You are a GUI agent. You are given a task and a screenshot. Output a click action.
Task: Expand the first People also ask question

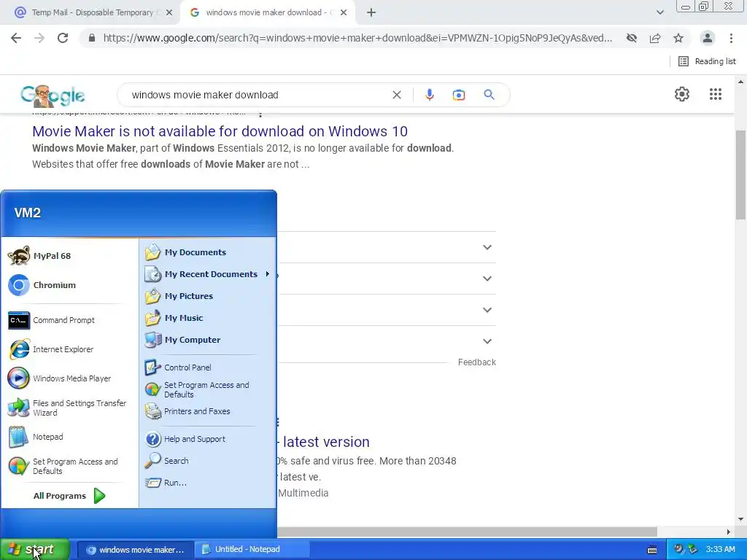[x=487, y=247]
